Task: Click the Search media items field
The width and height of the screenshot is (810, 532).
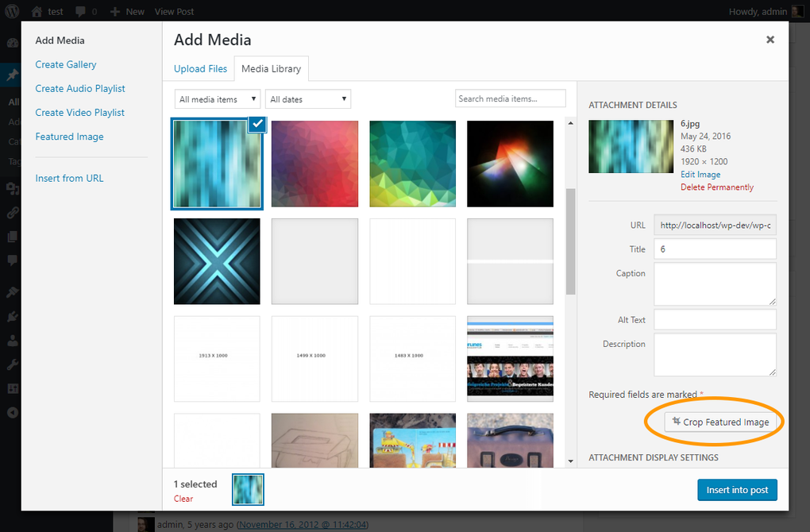Action: pyautogui.click(x=509, y=98)
